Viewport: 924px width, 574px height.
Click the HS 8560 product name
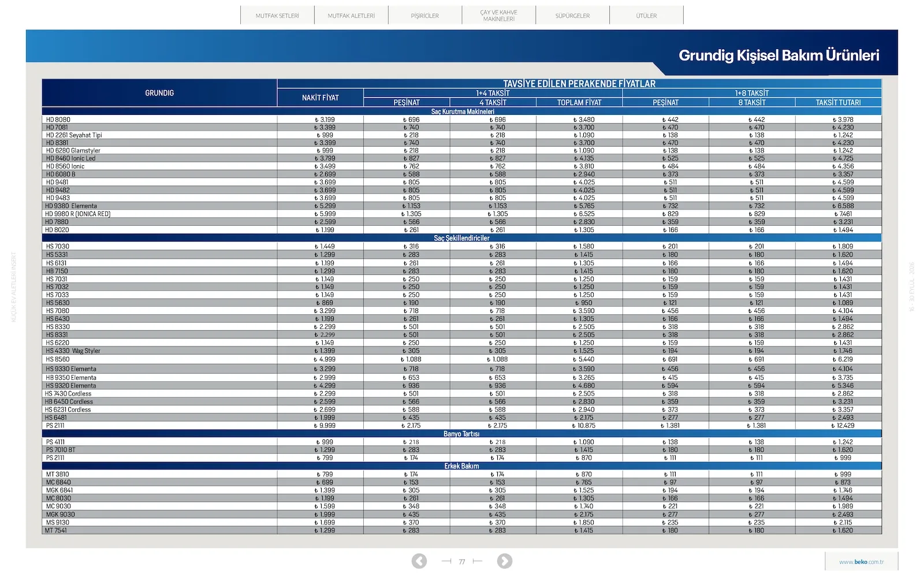(58, 359)
